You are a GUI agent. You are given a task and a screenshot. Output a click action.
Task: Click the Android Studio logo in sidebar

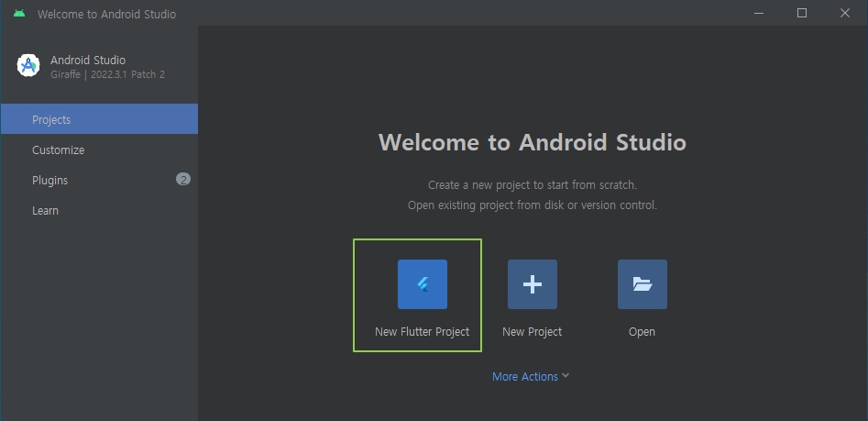coord(28,66)
